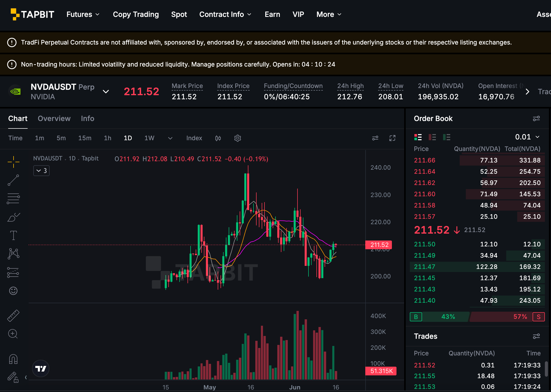The image size is (551, 392).
Task: Change order book 0.01 precision
Action: pos(527,137)
